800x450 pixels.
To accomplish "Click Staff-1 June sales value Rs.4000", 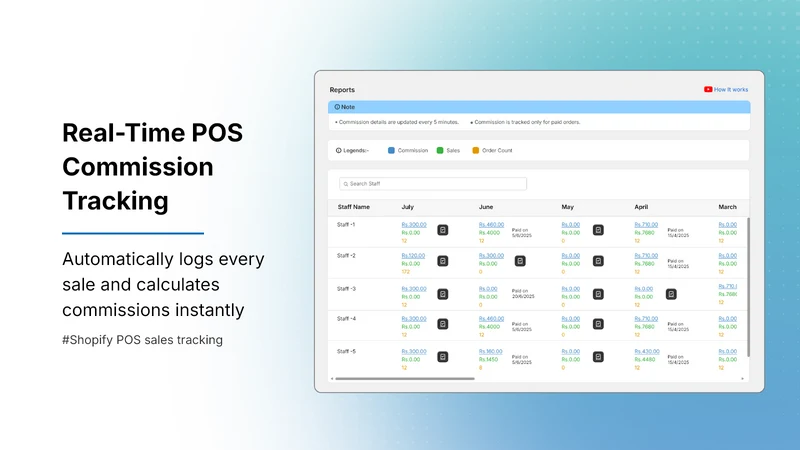I will click(489, 233).
